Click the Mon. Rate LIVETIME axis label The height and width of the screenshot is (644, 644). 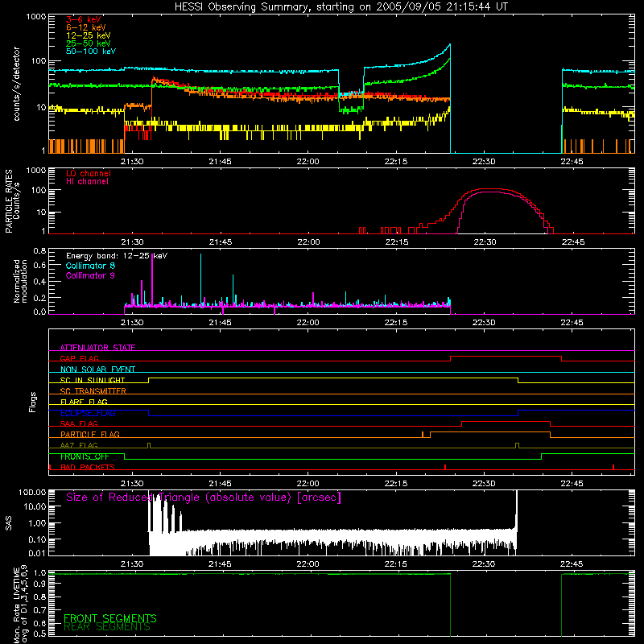click(x=20, y=604)
